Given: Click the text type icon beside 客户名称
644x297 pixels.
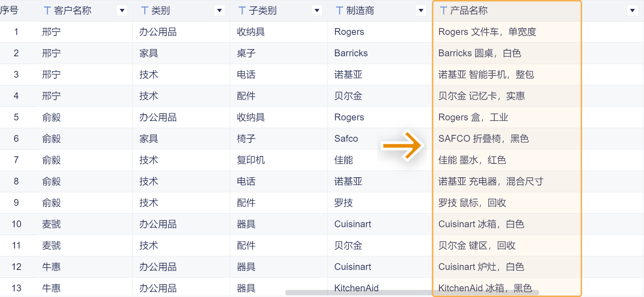Looking at the screenshot, I should pyautogui.click(x=47, y=11).
